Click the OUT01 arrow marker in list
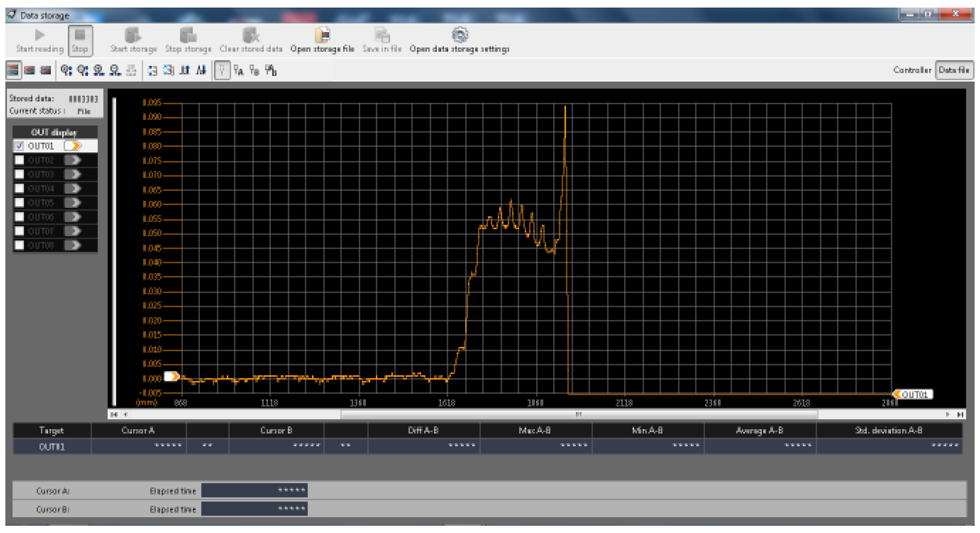This screenshot has width=980, height=533. (73, 146)
